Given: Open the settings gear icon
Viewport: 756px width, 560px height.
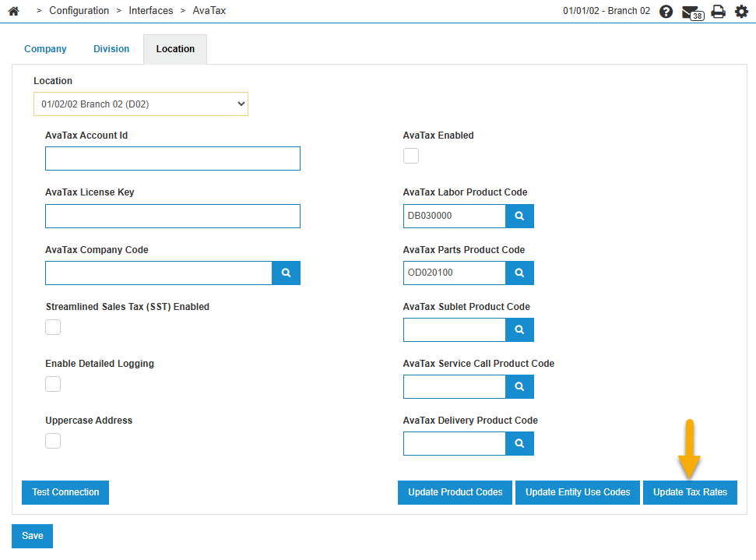Looking at the screenshot, I should pyautogui.click(x=741, y=11).
